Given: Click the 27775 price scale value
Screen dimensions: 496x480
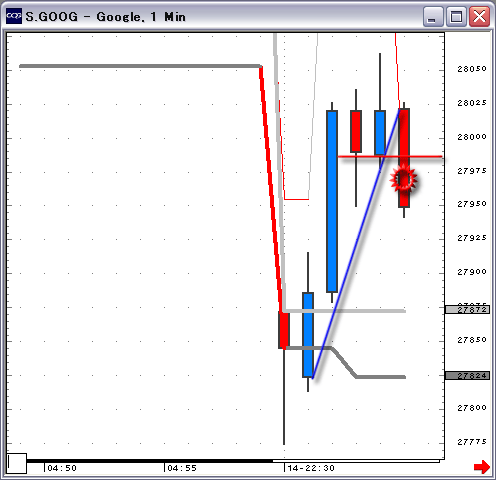Looking at the screenshot, I should (472, 442).
